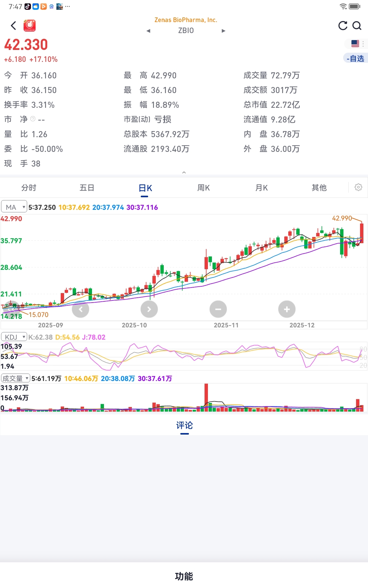Switch to 分时 intraday tab
Screen dimensions: 368x588
click(x=29, y=187)
